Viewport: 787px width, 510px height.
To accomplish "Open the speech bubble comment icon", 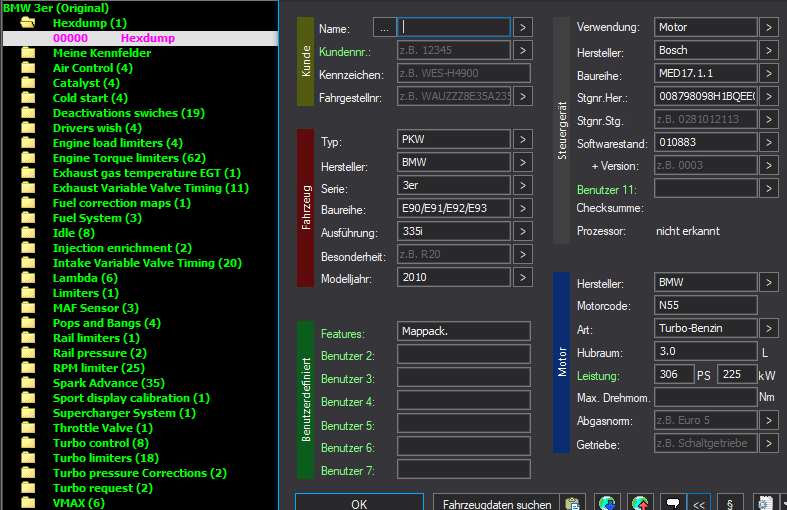I will 673,502.
